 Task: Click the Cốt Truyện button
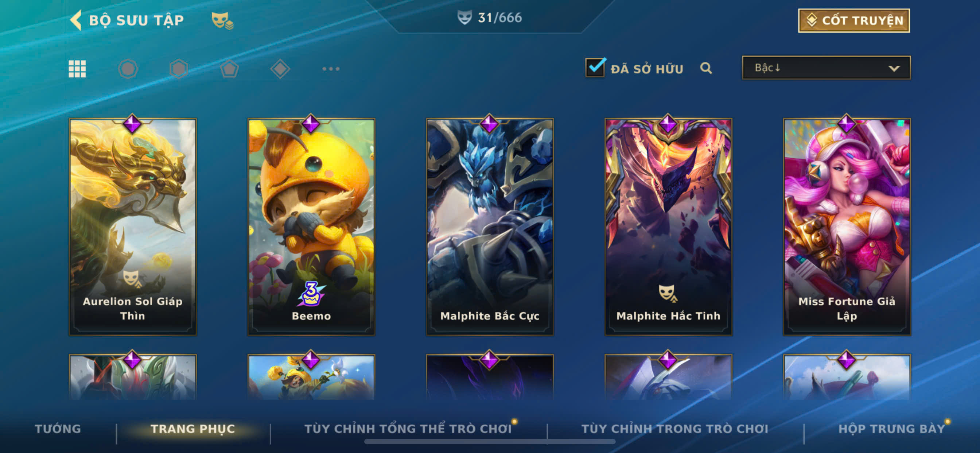[854, 20]
